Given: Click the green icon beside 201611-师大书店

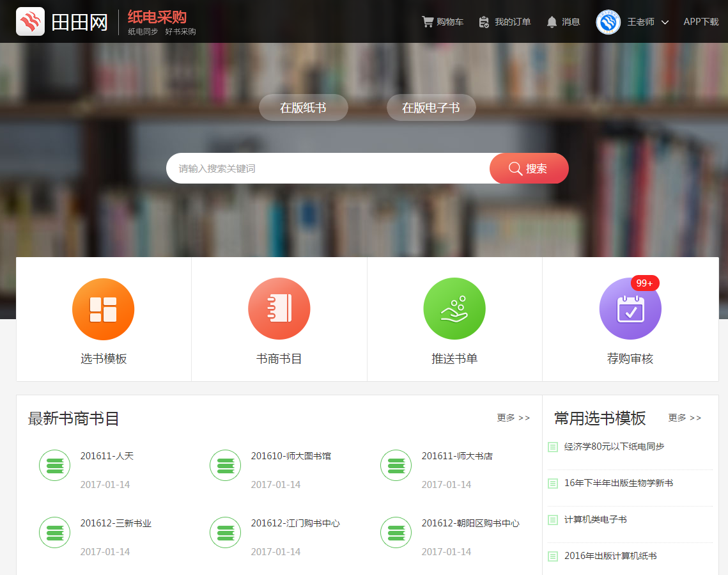Looking at the screenshot, I should coord(396,466).
